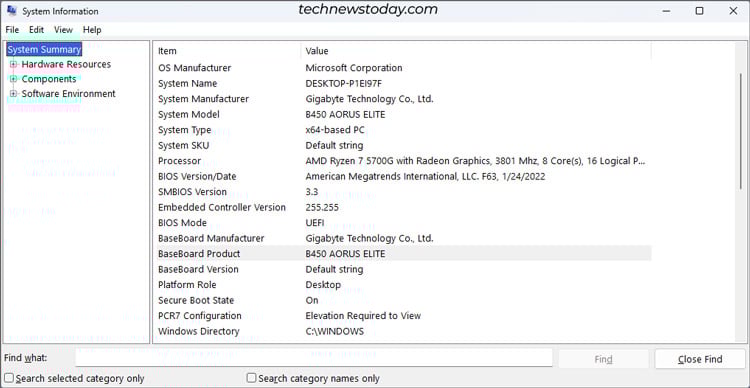The height and width of the screenshot is (388, 750).
Task: Open the File menu
Action: click(x=12, y=30)
